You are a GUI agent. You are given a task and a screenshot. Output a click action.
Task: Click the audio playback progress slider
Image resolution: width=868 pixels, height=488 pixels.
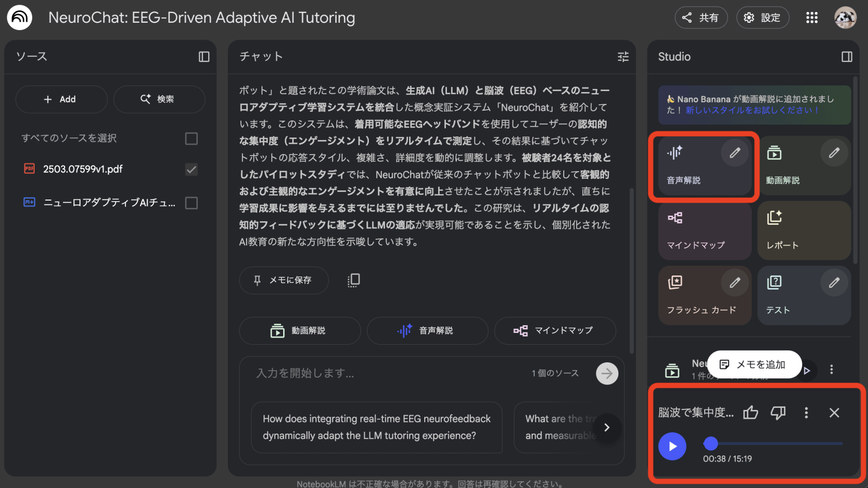(x=775, y=444)
